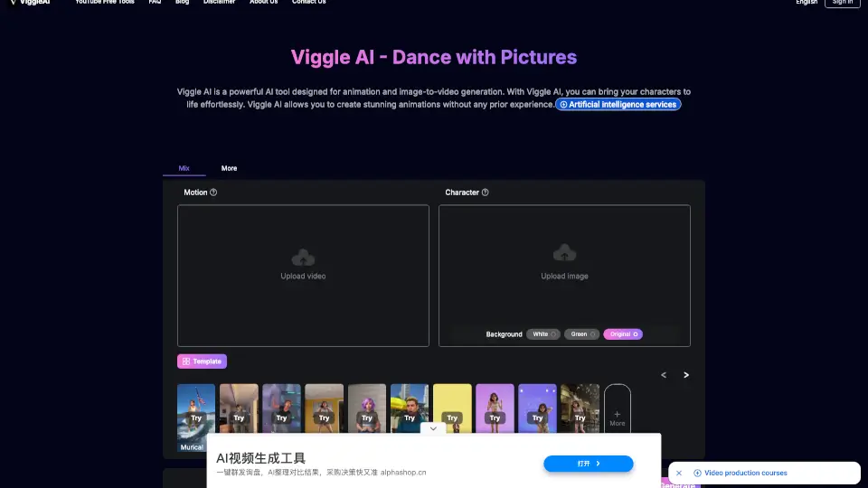
Task: Click the Upload image text
Action: tap(564, 277)
